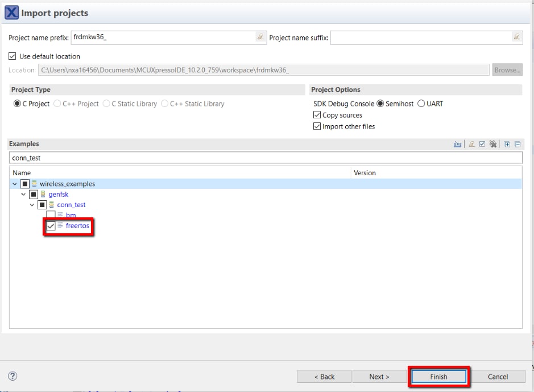
Task: Click the collapse all icon in Examples toolbar
Action: click(x=518, y=145)
